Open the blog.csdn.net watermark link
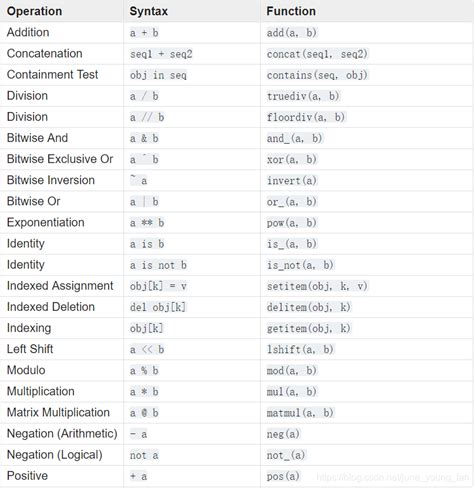 coord(393,477)
